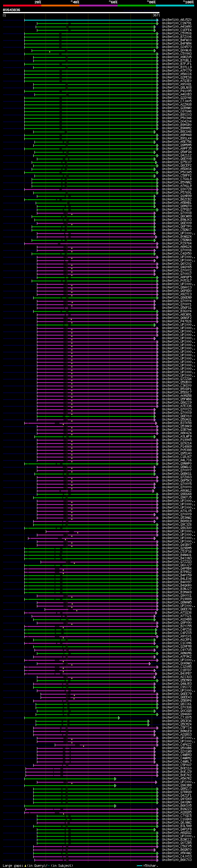Select hit label UniRef100_C1BJ67

coord(177,457)
